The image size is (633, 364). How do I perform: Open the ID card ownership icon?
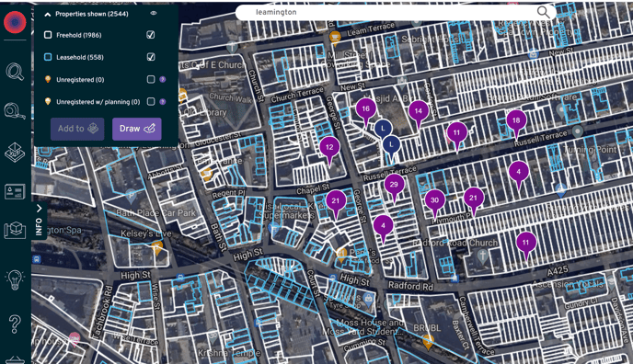pos(15,191)
